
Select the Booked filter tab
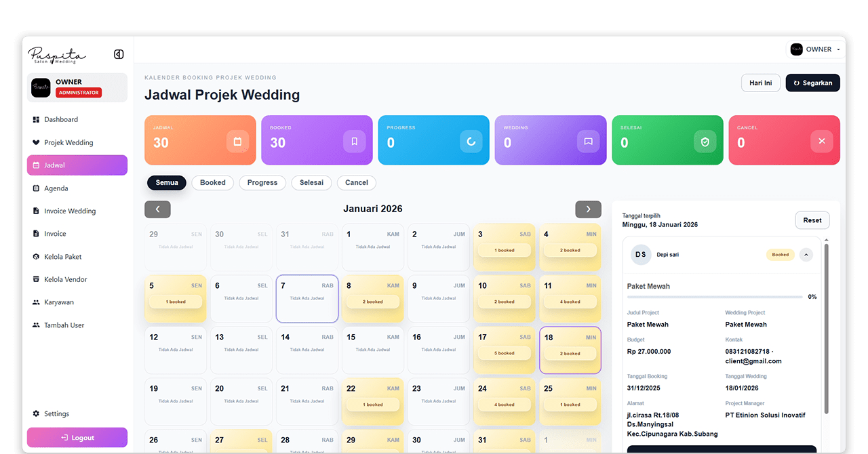pos(212,182)
